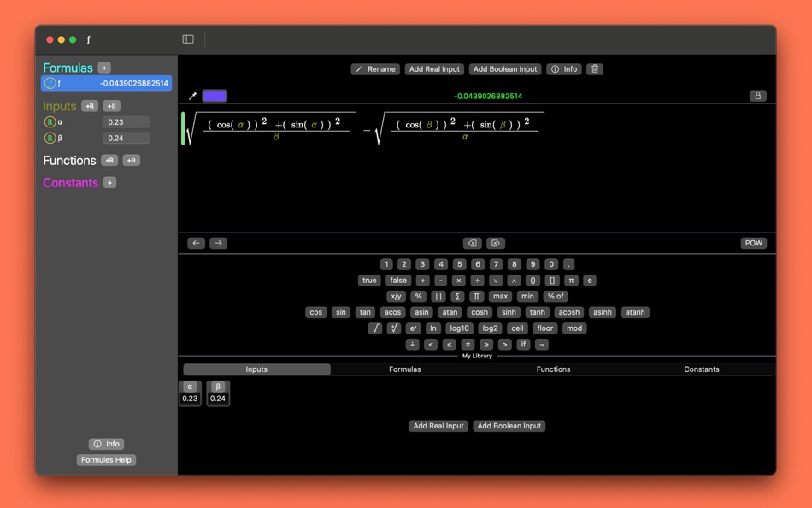Edit β value field 0.24 in sidebar
The height and width of the screenshot is (508, 812).
click(x=126, y=138)
